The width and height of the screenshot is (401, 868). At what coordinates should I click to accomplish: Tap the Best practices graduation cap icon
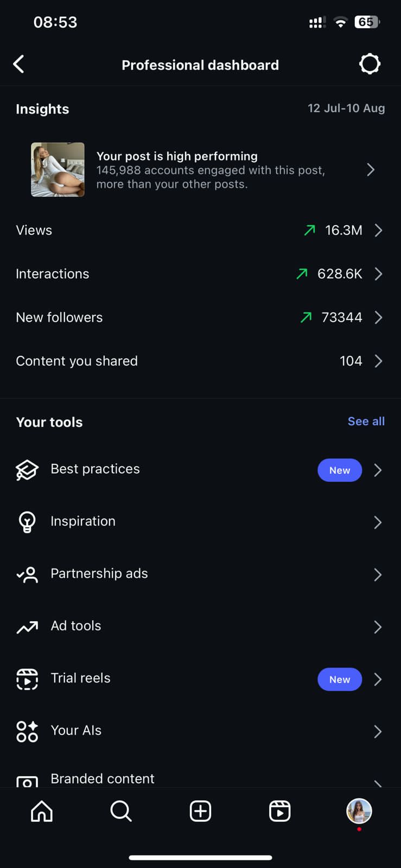(27, 470)
